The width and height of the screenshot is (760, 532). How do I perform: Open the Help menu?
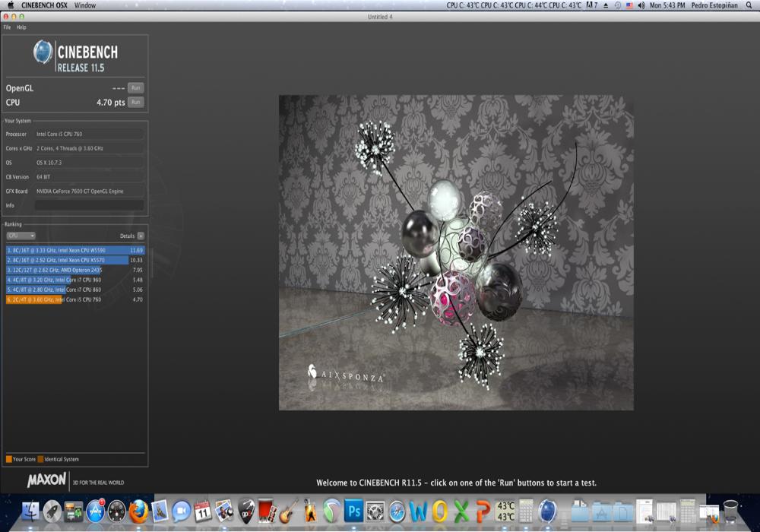pyautogui.click(x=21, y=27)
